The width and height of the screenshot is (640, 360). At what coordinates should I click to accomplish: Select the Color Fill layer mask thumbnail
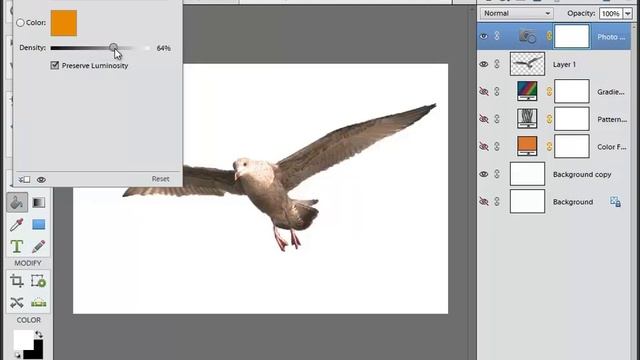(x=571, y=146)
